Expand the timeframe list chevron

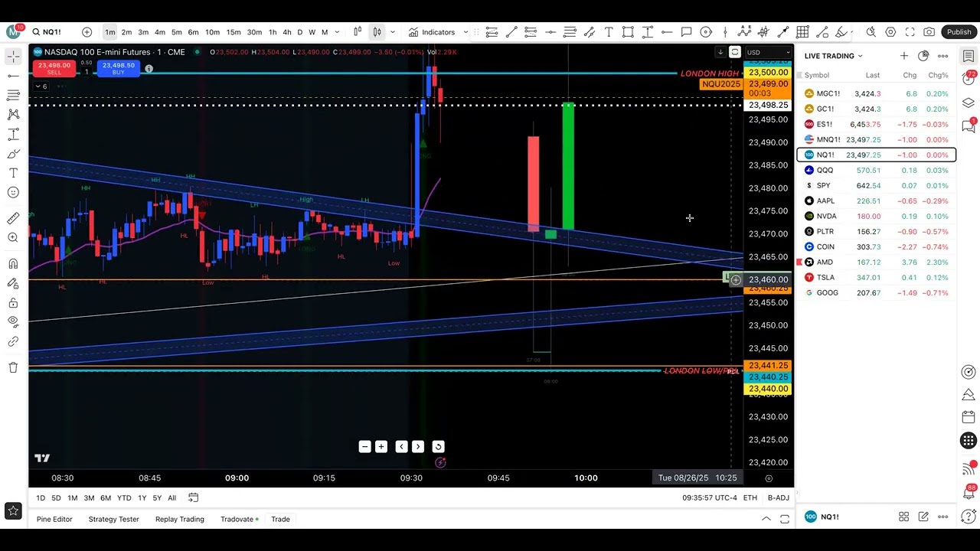coord(336,32)
